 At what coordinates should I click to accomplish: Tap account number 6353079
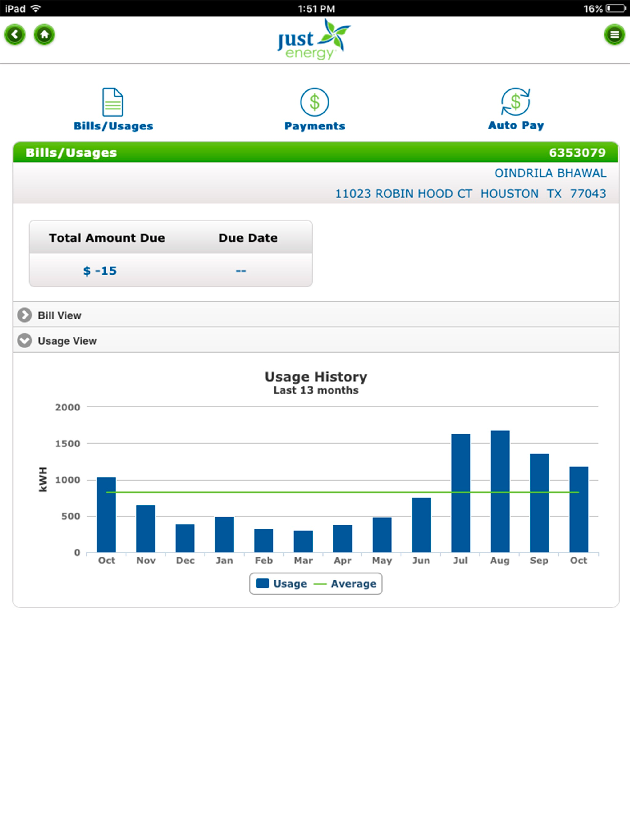point(577,153)
